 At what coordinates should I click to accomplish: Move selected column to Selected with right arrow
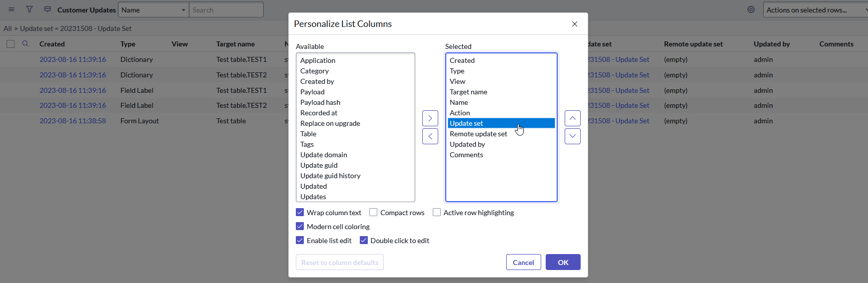click(x=430, y=118)
